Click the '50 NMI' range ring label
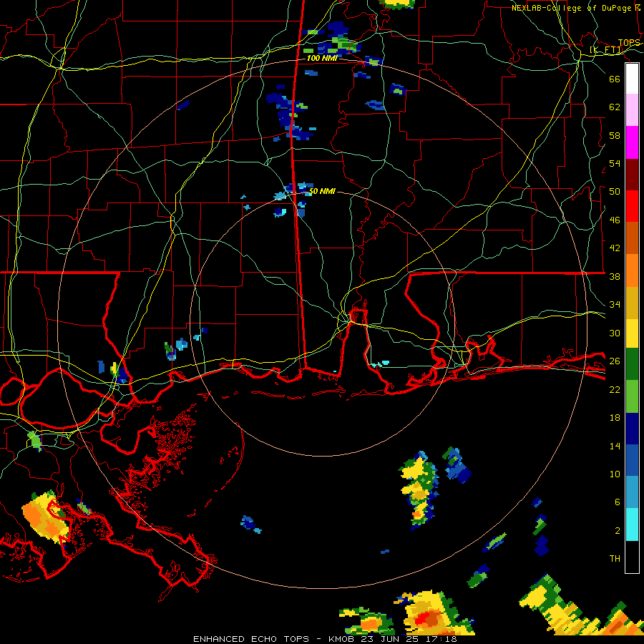This screenshot has height=644, width=644. tap(322, 191)
